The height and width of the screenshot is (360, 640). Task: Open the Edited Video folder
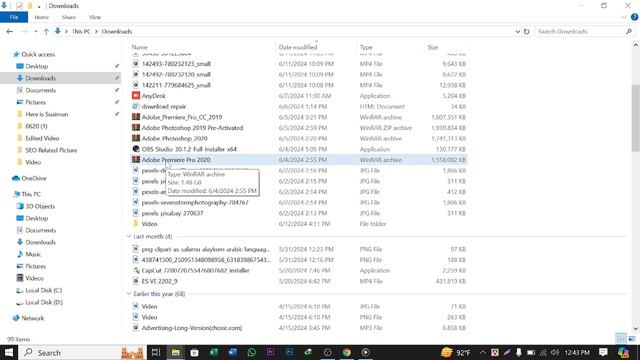pyautogui.click(x=42, y=138)
